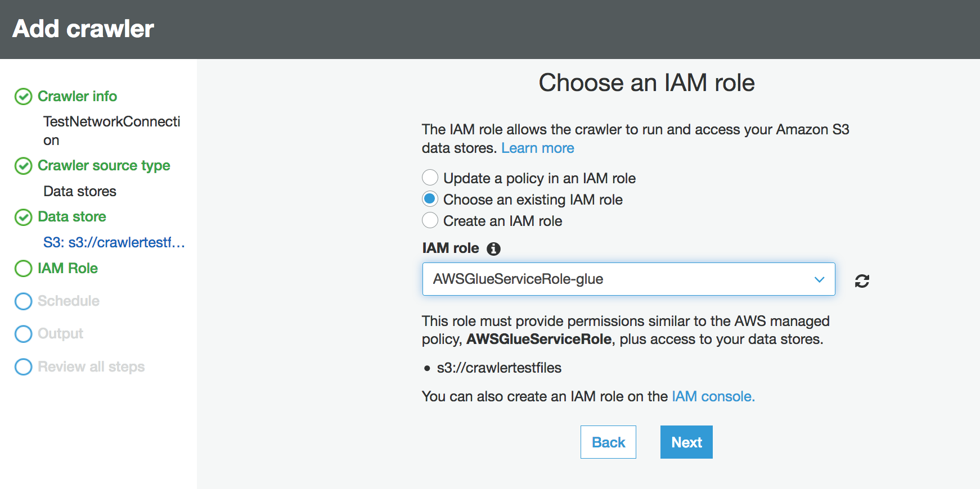Image resolution: width=980 pixels, height=489 pixels.
Task: Open the AWSGlueServiceRole-glue role dropdown
Action: coord(619,279)
